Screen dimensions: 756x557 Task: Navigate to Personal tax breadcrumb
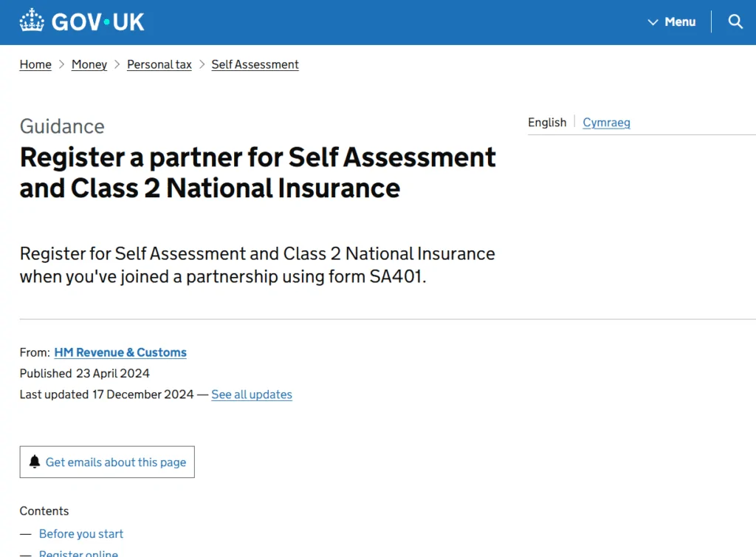[x=159, y=64]
